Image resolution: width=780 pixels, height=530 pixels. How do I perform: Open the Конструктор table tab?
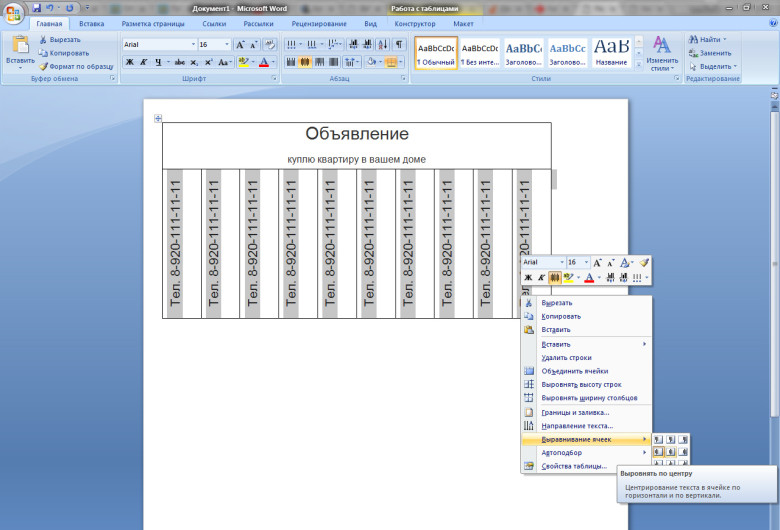pos(415,23)
